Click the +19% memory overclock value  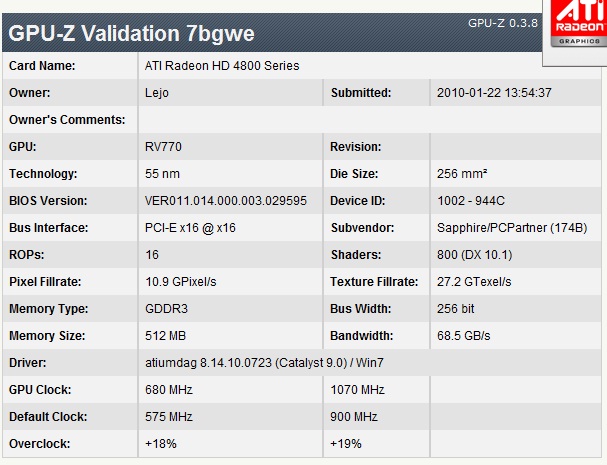346,444
